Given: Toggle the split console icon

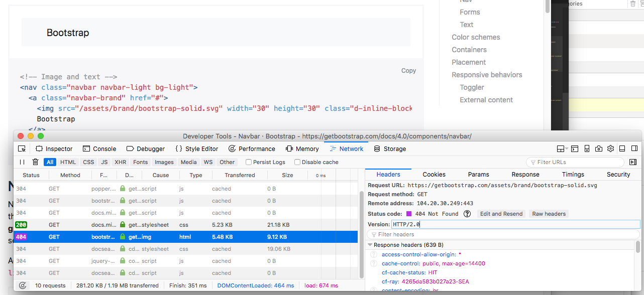Looking at the screenshot, I should (x=574, y=149).
